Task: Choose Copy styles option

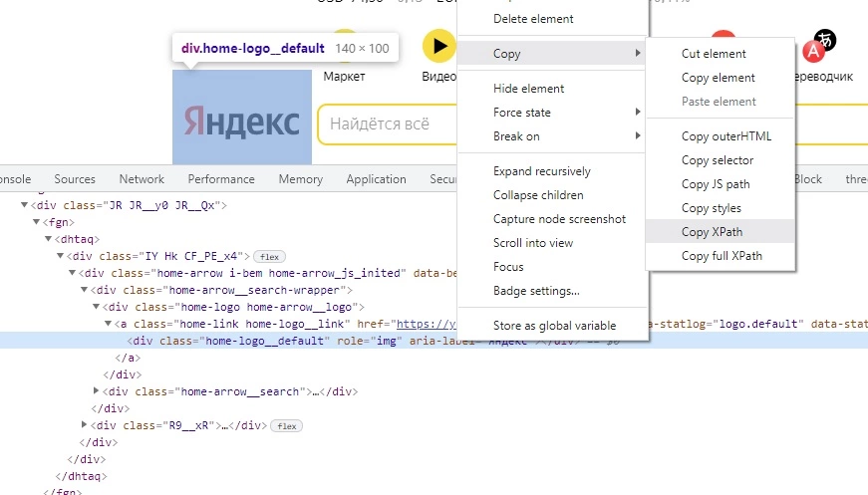Action: click(x=721, y=208)
